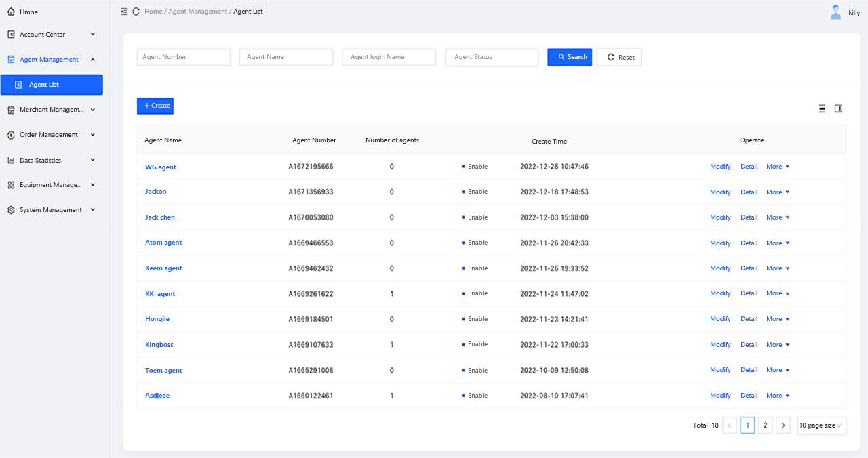Refresh the page using the reload icon

click(x=136, y=12)
